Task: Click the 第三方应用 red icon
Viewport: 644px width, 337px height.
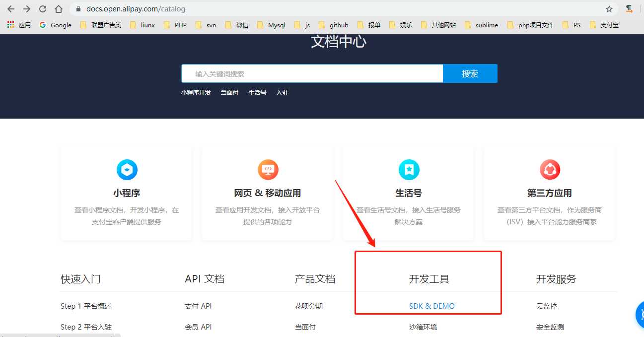Action: (x=550, y=170)
